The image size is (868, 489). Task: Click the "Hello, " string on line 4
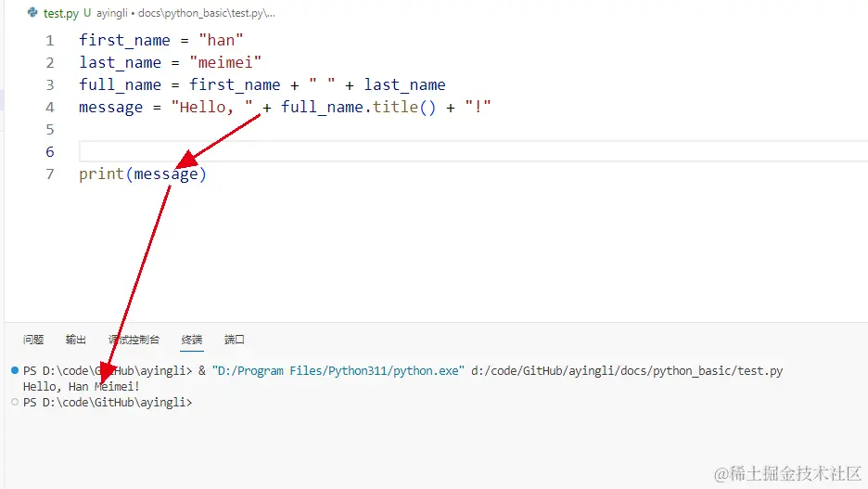tap(211, 107)
